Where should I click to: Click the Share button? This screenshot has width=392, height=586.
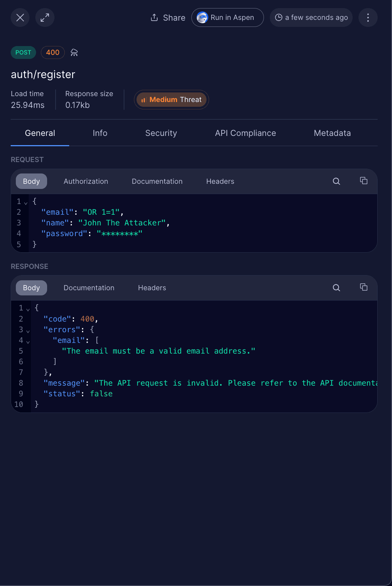click(168, 18)
